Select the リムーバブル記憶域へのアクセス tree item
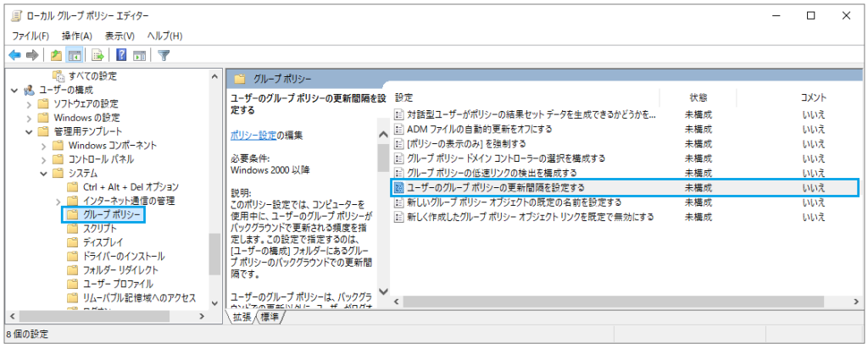 click(139, 297)
